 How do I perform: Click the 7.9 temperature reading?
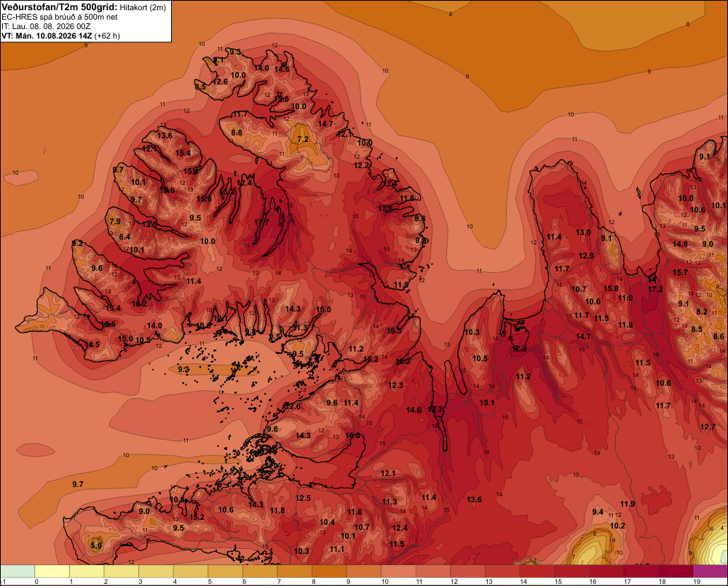click(115, 221)
